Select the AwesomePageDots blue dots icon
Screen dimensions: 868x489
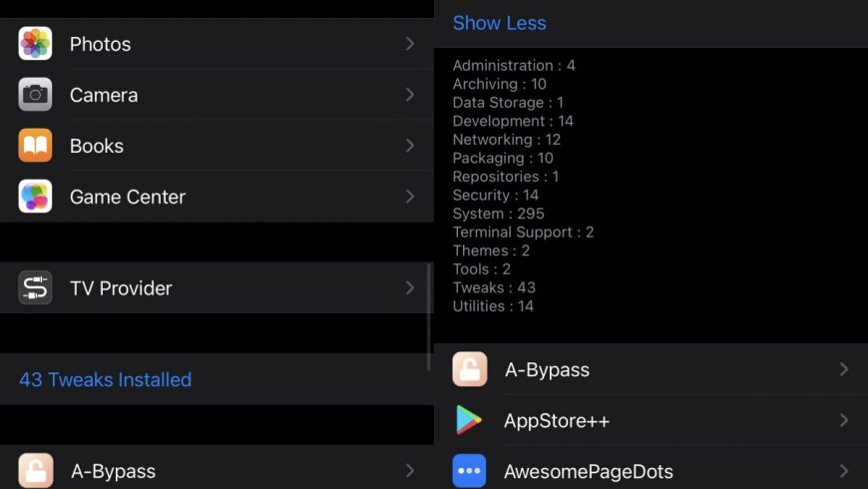pos(470,471)
